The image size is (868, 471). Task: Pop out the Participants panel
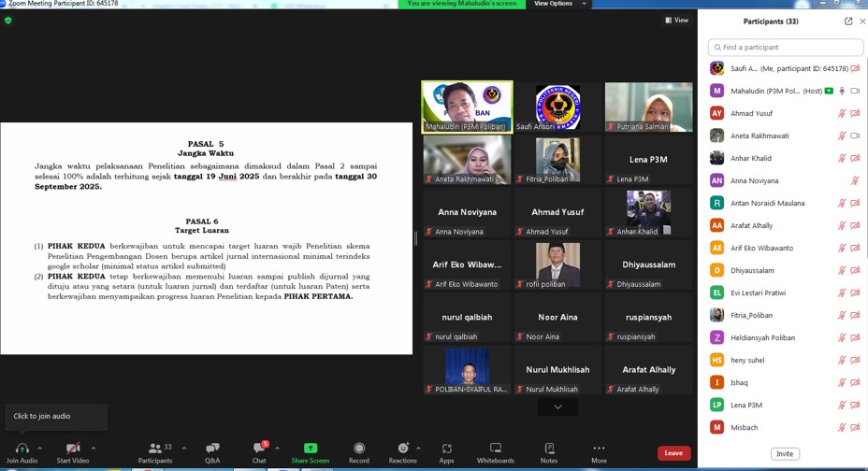[848, 21]
